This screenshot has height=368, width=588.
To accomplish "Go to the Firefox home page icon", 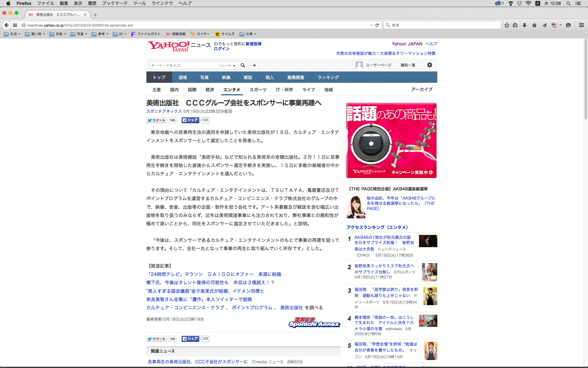I will coord(534,25).
